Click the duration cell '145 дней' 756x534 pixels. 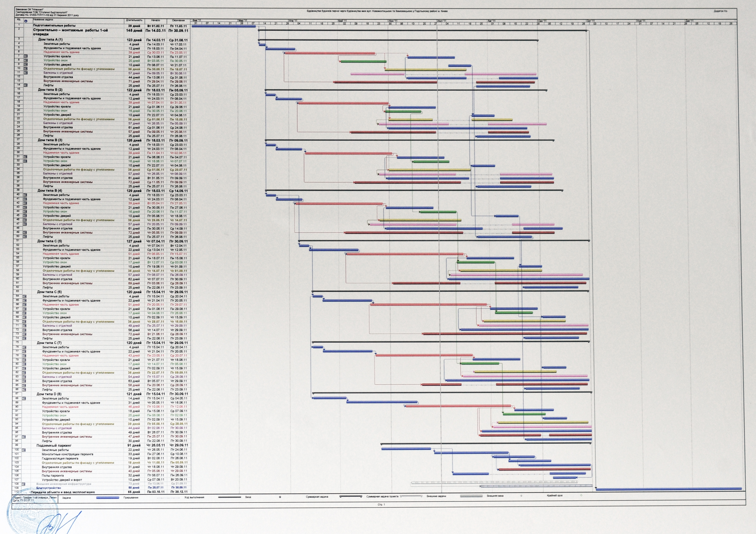pos(134,31)
